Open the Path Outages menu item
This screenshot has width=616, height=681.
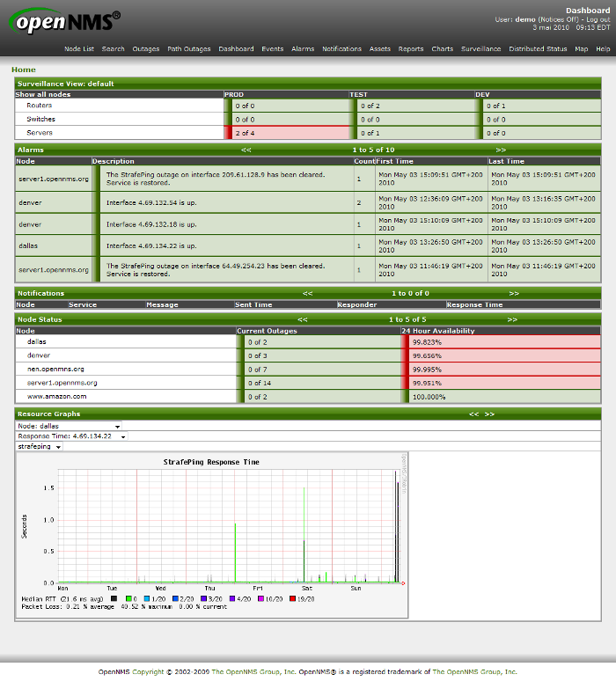pyautogui.click(x=189, y=49)
